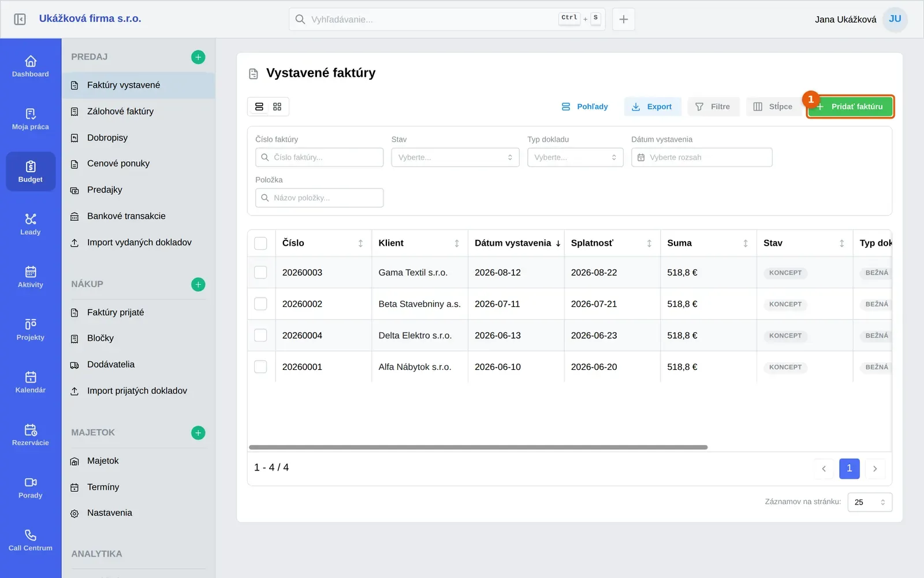The width and height of the screenshot is (924, 578).
Task: Open the Aktivity module
Action: coord(31,277)
